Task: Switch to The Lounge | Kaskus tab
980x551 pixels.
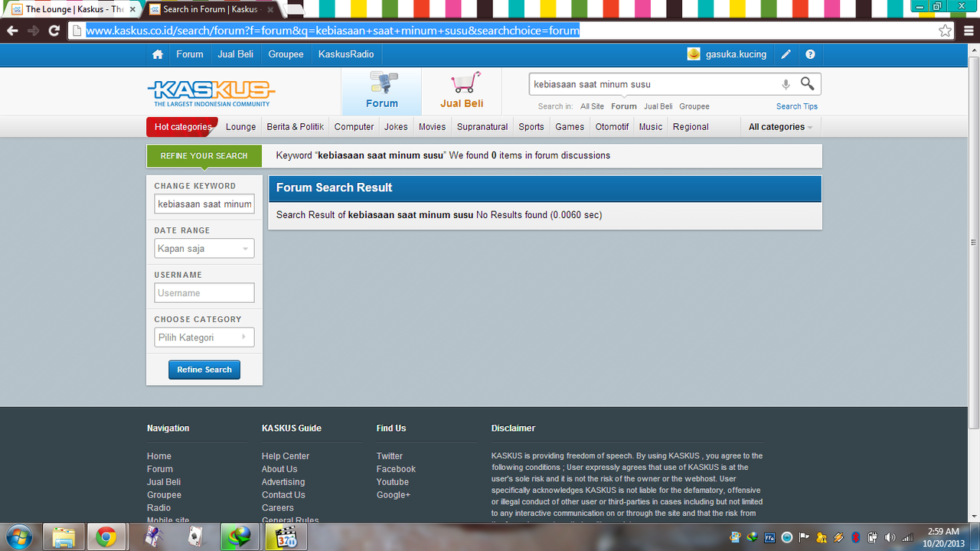Action: 73,9
